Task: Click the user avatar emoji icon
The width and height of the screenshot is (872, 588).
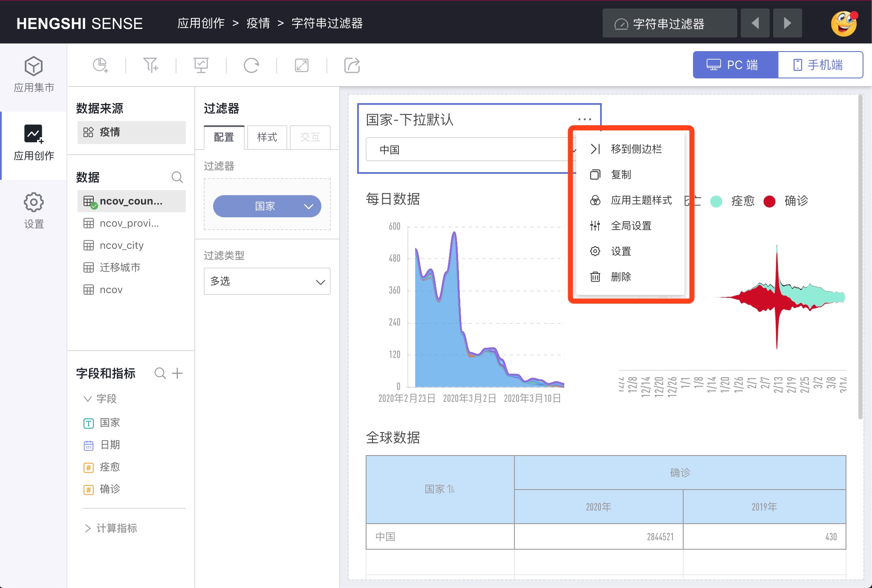Action: point(844,23)
